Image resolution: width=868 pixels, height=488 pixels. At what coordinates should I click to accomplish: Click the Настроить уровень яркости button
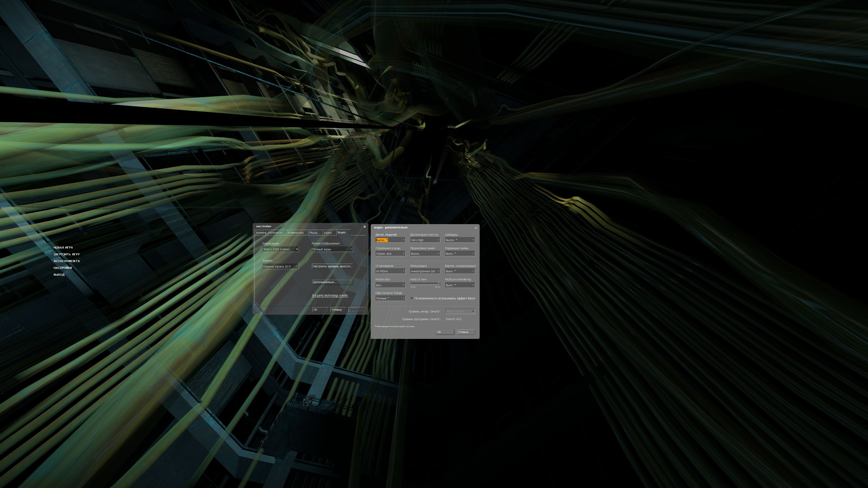332,266
